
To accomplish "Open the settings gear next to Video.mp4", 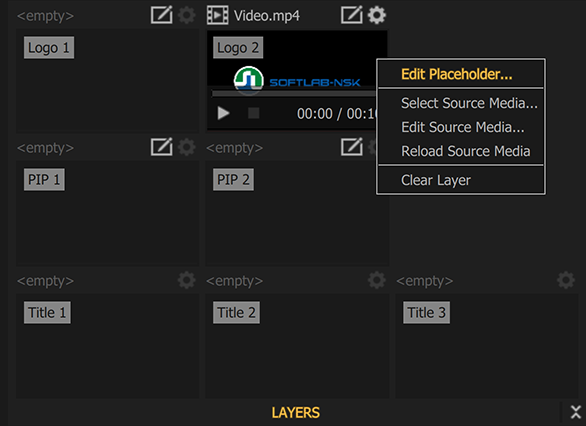I will click(x=377, y=15).
